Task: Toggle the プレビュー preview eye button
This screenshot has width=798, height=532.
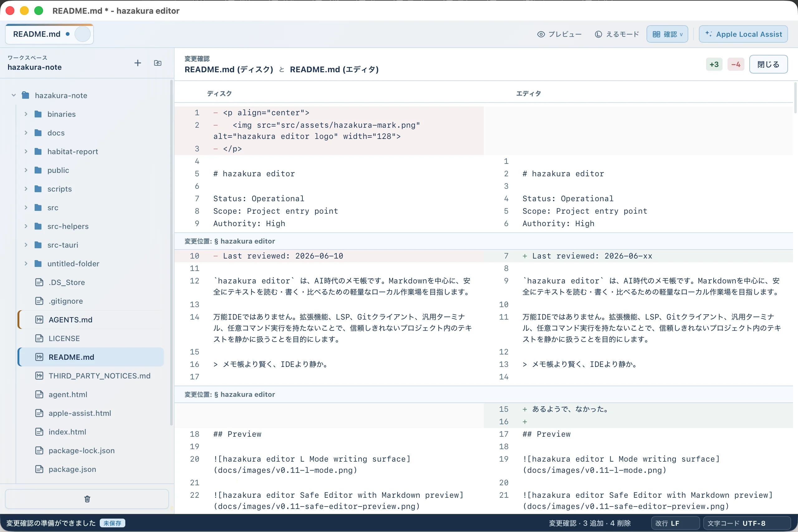Action: pos(559,34)
